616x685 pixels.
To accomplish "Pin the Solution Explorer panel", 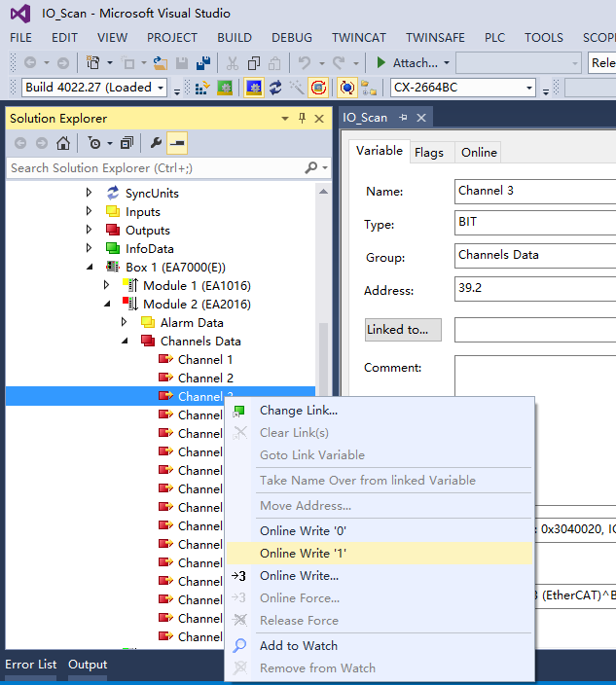I will click(302, 119).
